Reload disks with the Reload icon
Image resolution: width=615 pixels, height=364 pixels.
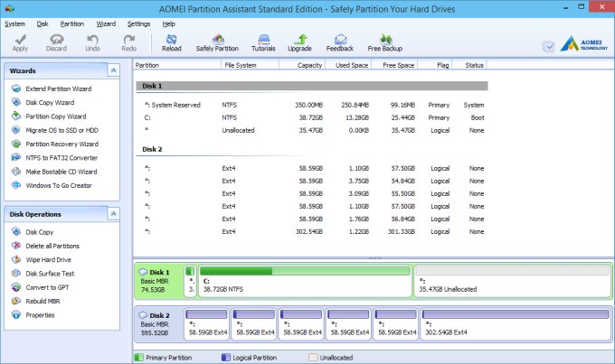172,39
